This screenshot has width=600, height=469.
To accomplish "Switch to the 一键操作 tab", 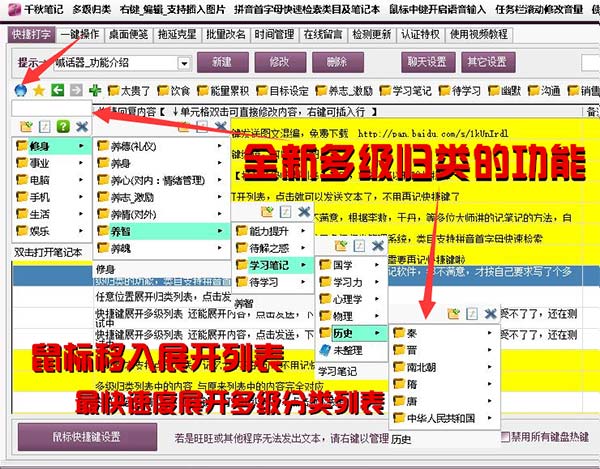I will (x=80, y=34).
